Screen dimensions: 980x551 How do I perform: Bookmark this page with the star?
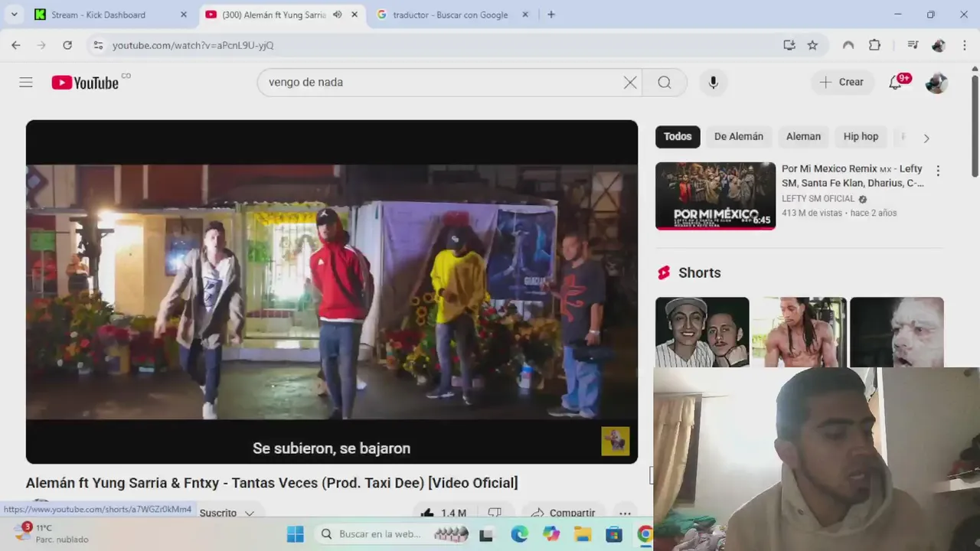click(x=812, y=45)
